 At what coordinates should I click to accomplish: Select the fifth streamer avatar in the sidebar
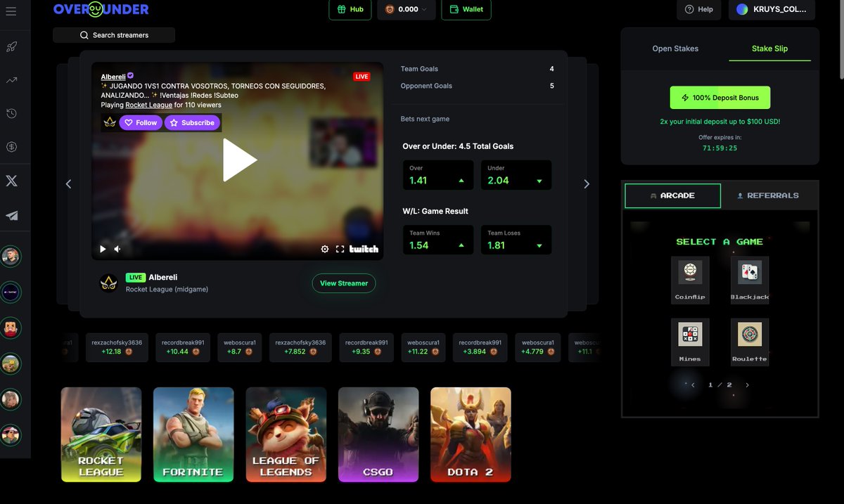click(x=11, y=400)
